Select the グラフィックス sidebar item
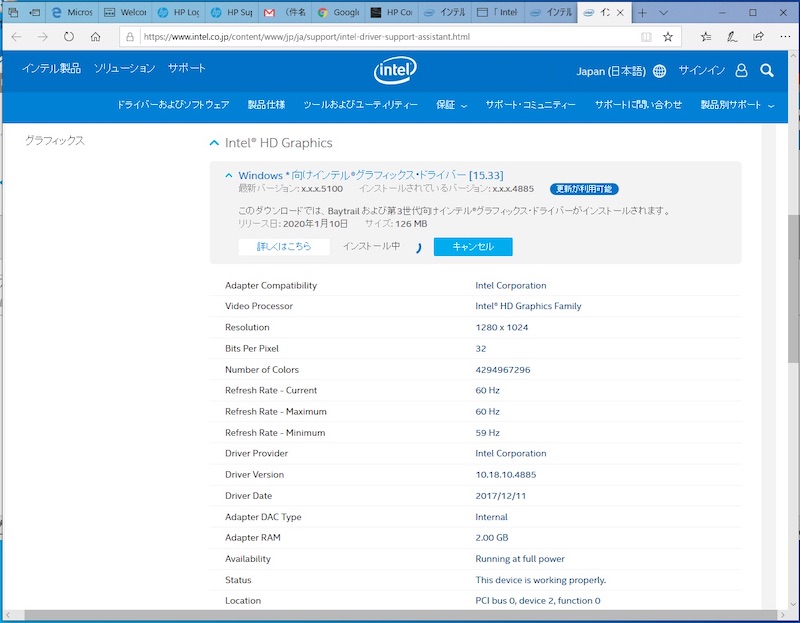 point(55,141)
